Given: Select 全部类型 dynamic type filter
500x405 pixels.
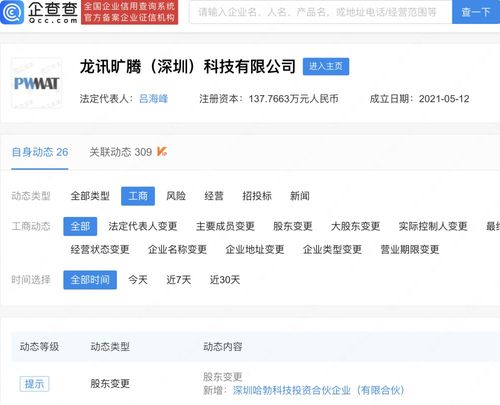Looking at the screenshot, I should click(90, 196).
